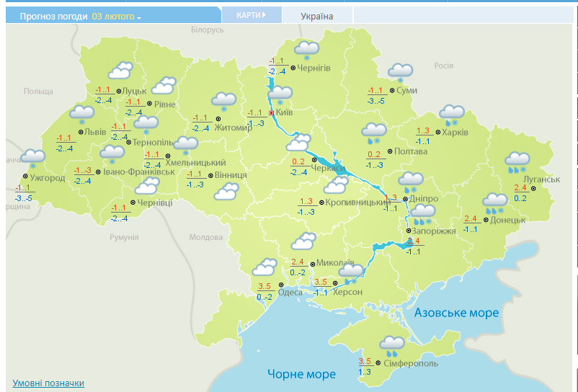Click the Миколаїв city label
578x392 pixels.
coord(334,263)
